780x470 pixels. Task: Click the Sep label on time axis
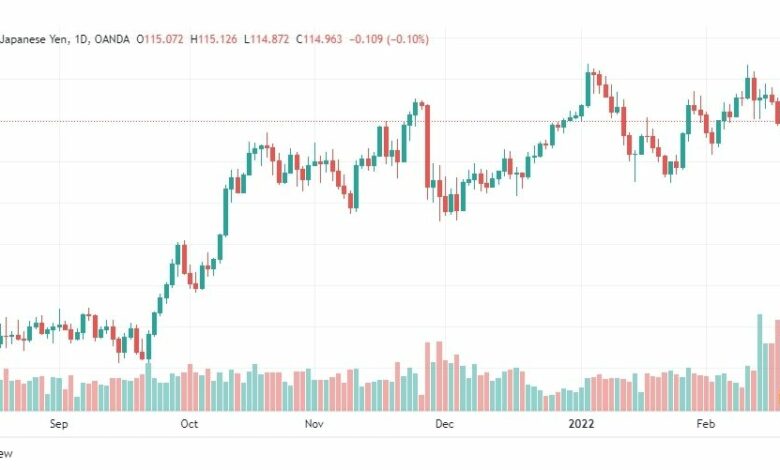[x=59, y=424]
